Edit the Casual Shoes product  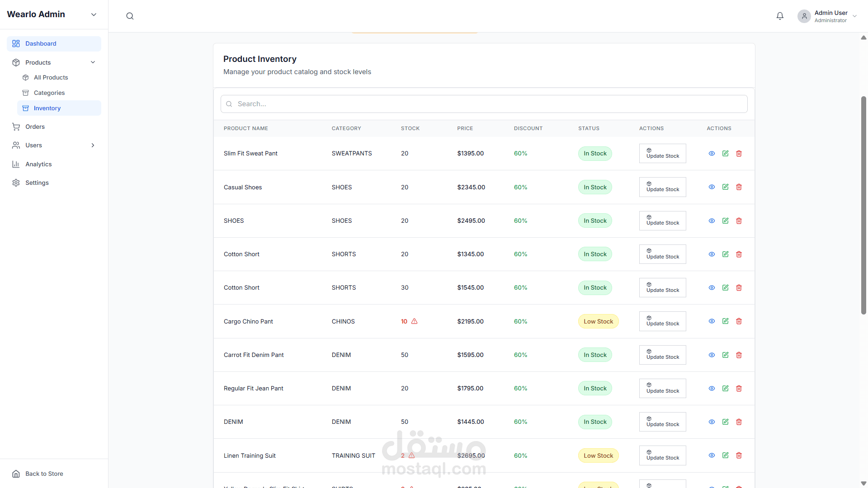pos(725,187)
